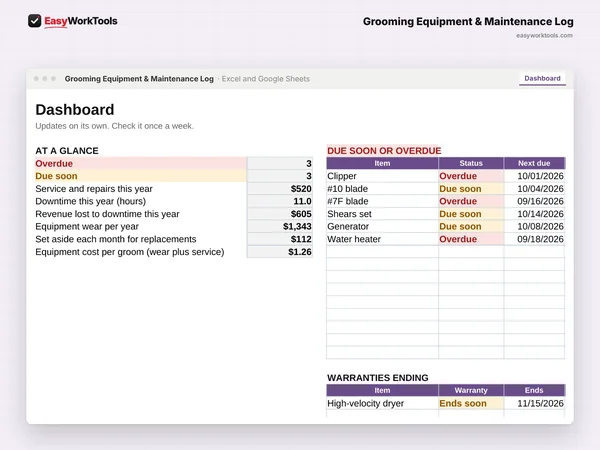The width and height of the screenshot is (600, 450).
Task: Select the 10/14/2026 date cell
Action: 534,214
